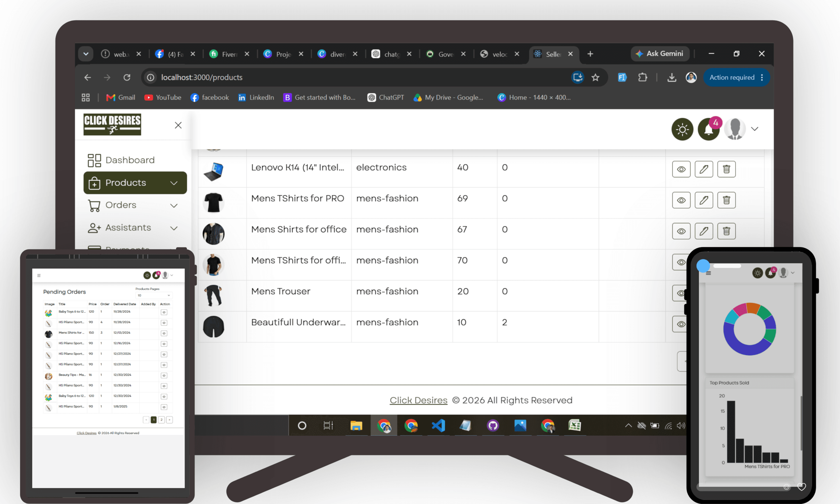The height and width of the screenshot is (504, 840).
Task: Open the tab search dropdown in Chrome
Action: [85, 54]
